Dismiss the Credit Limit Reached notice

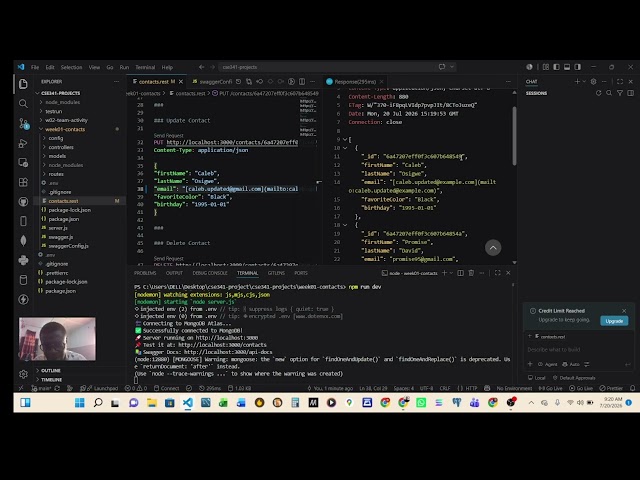624,311
